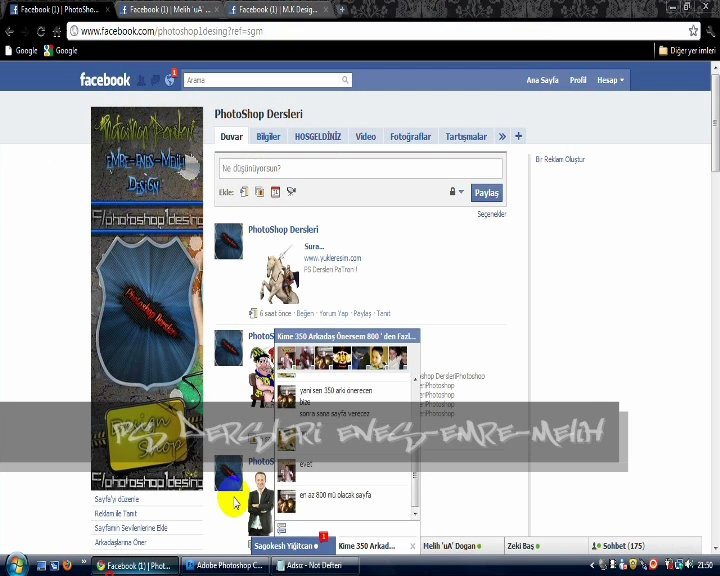Open the PhotoShop Dersleri page cover image
This screenshot has height=576, width=720.
click(147, 299)
